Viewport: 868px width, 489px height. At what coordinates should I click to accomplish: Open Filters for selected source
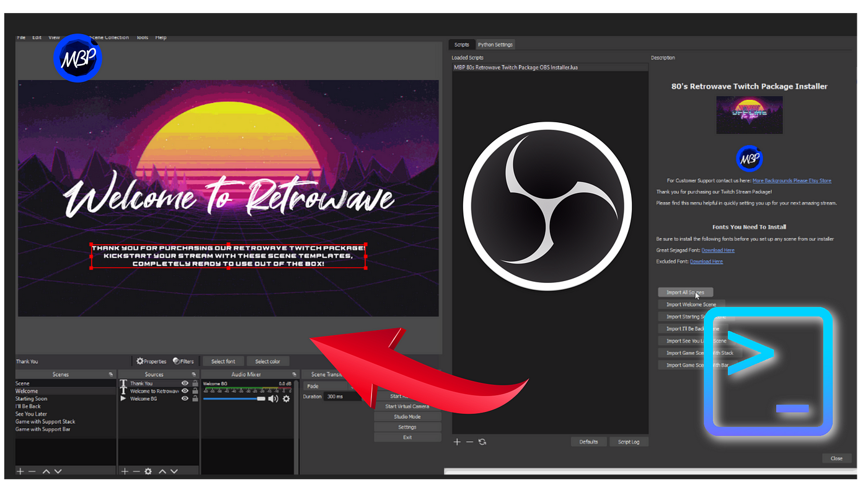(184, 361)
